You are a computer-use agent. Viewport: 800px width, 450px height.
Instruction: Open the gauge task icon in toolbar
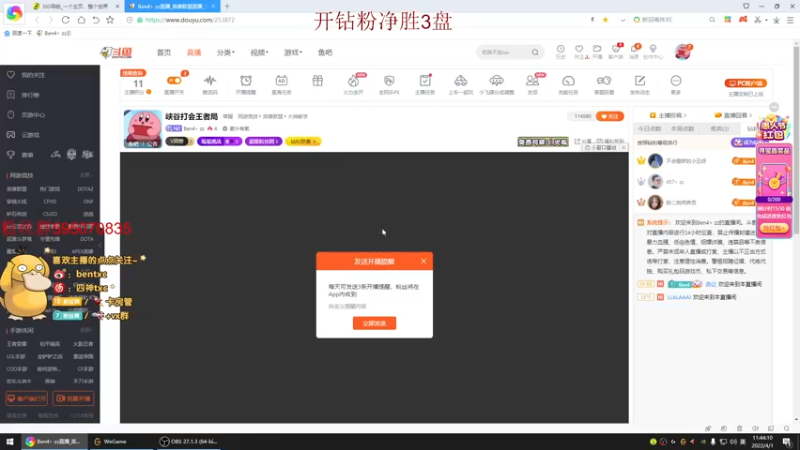click(568, 81)
